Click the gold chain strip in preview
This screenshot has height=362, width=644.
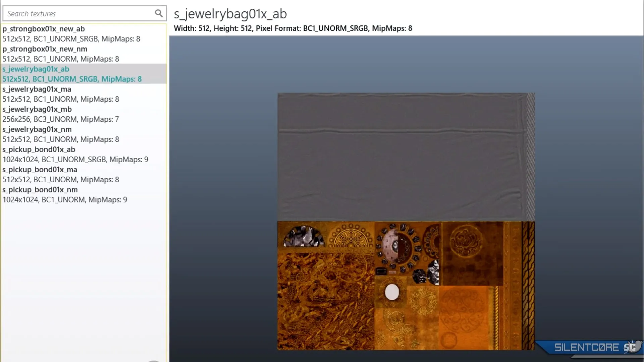pyautogui.click(x=528, y=285)
